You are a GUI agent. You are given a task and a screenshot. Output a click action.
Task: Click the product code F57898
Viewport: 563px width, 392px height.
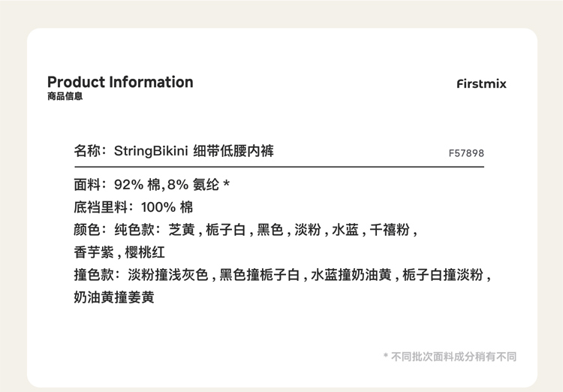[x=466, y=153]
